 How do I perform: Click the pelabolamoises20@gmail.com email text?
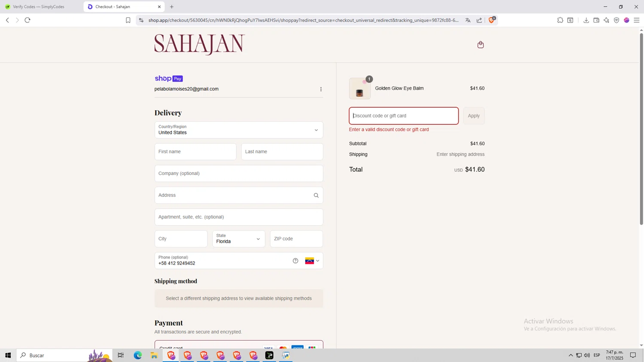[x=186, y=89]
